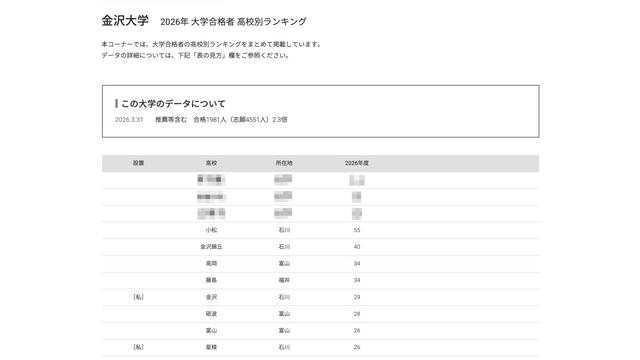Viewport: 640px width, 360px height.
Task: Select the 富山 school name cell
Action: pyautogui.click(x=211, y=331)
